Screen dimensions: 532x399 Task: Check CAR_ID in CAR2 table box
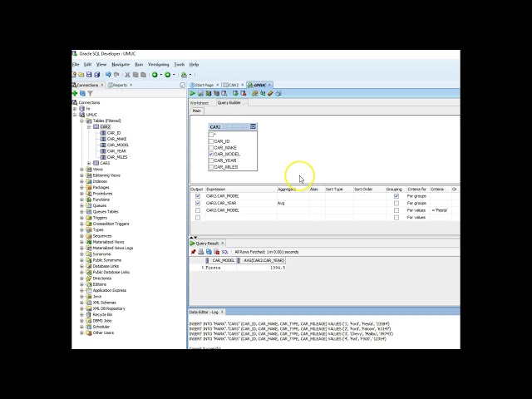211,141
